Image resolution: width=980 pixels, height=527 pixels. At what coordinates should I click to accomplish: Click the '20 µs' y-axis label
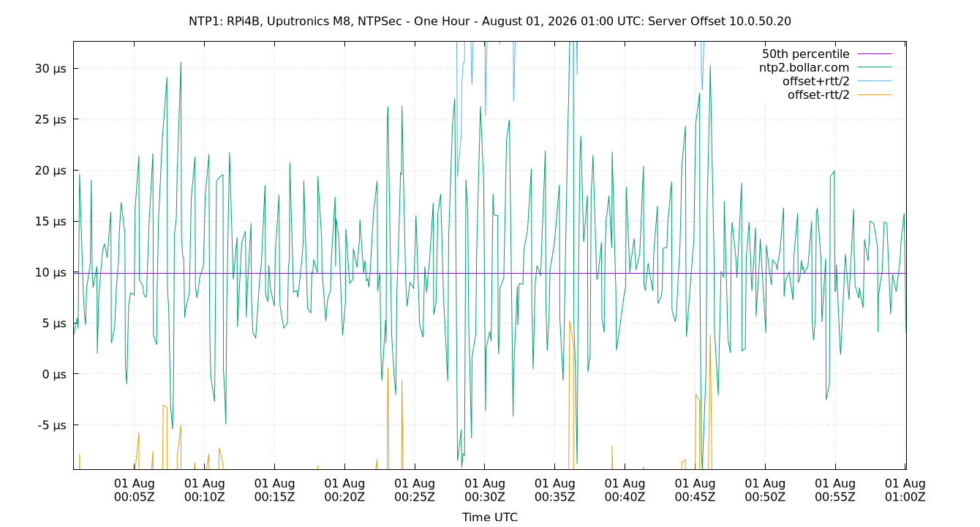pos(49,171)
